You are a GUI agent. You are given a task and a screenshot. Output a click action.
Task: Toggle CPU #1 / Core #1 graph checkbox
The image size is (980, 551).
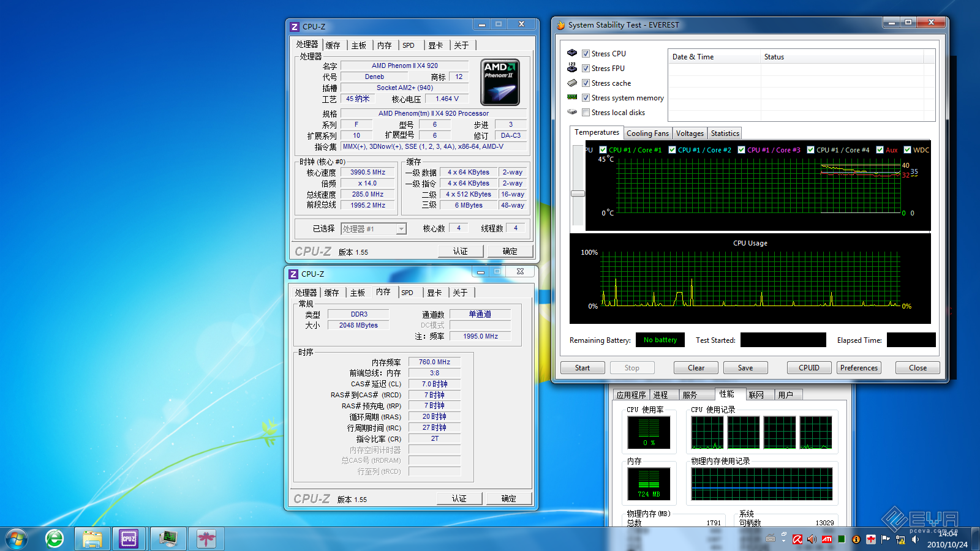[x=603, y=150]
